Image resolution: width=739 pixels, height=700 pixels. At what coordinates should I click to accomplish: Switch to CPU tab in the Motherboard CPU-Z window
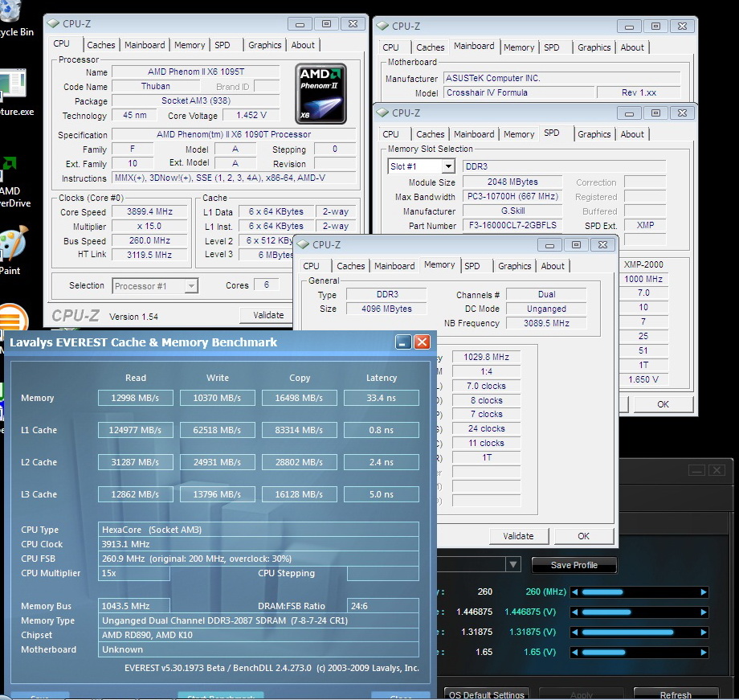point(390,47)
